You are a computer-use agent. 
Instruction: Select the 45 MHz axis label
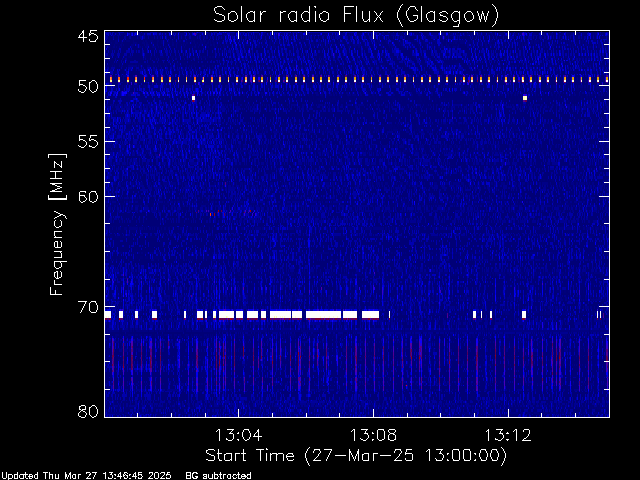click(x=88, y=36)
